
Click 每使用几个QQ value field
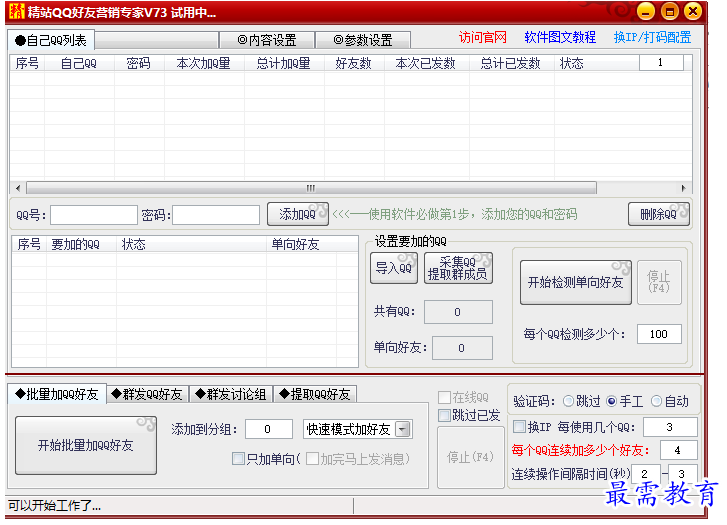670,427
